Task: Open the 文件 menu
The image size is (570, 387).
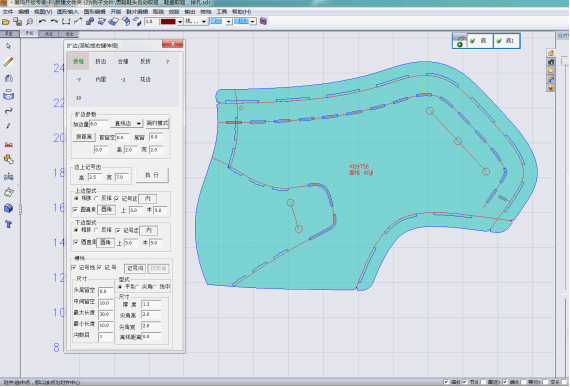Action: pos(7,12)
